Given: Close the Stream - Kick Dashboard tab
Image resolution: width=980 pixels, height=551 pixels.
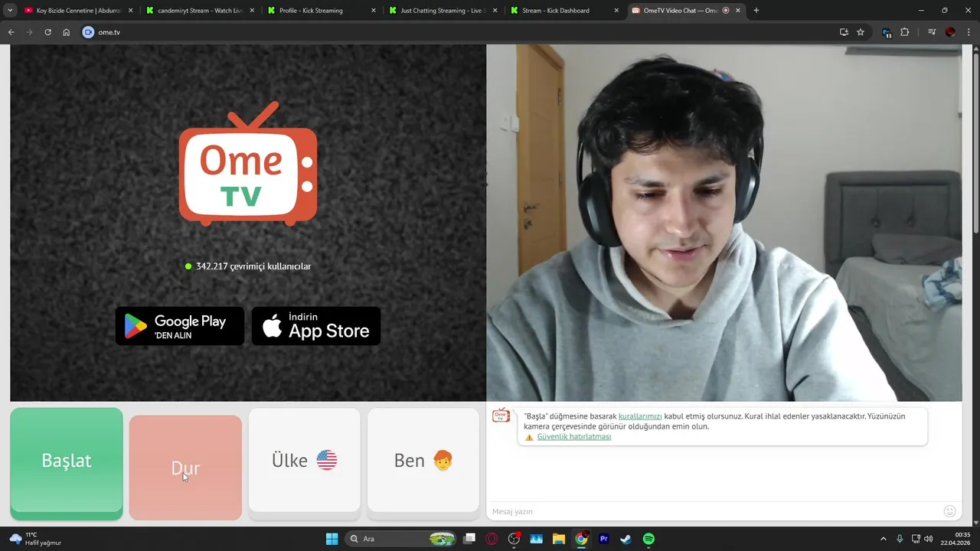Looking at the screenshot, I should pos(617,11).
